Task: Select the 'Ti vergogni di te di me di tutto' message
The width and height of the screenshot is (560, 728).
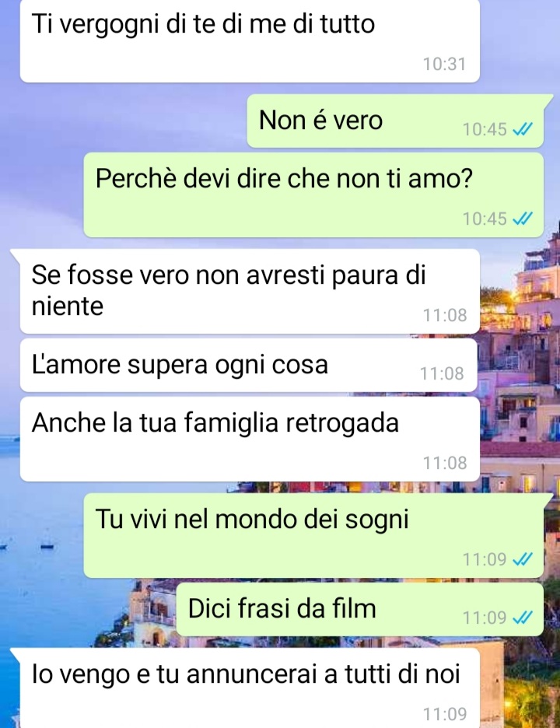Action: pos(250,41)
